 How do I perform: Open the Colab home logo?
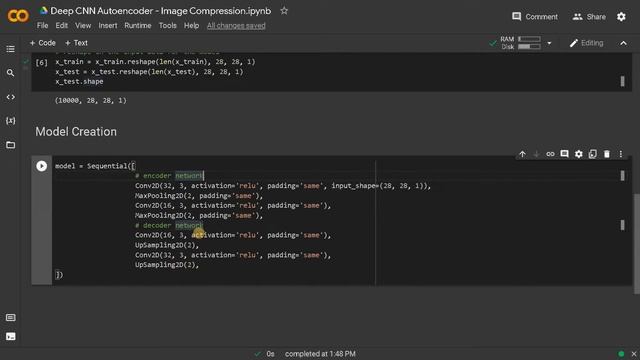(18, 16)
